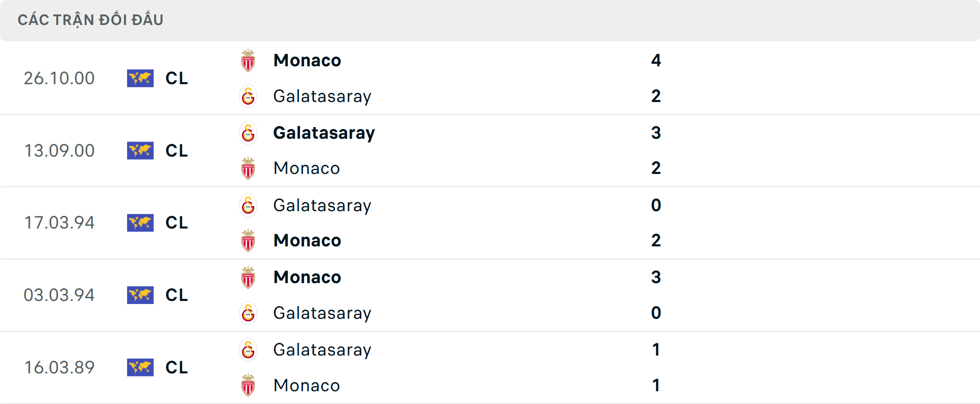Click the Galatasaray logo in the 17.03.94 match
Image resolution: width=980 pixels, height=404 pixels.
pyautogui.click(x=249, y=205)
